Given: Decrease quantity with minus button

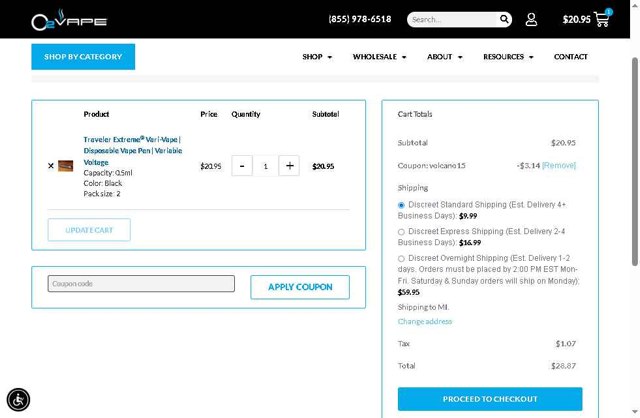Looking at the screenshot, I should [x=242, y=166].
